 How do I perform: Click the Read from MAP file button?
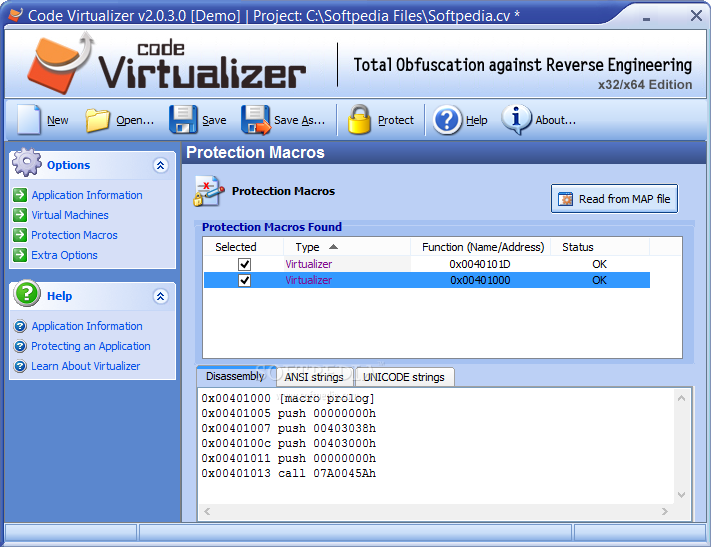(614, 199)
